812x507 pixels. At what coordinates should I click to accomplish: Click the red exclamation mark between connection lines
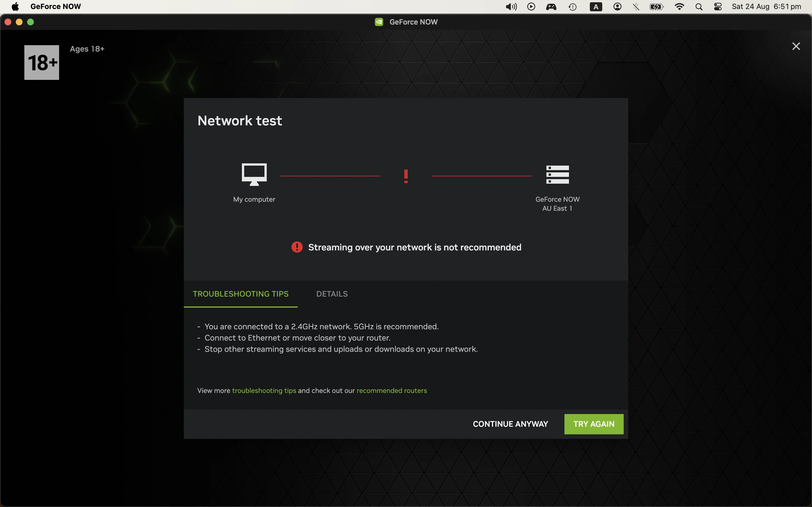tap(406, 176)
